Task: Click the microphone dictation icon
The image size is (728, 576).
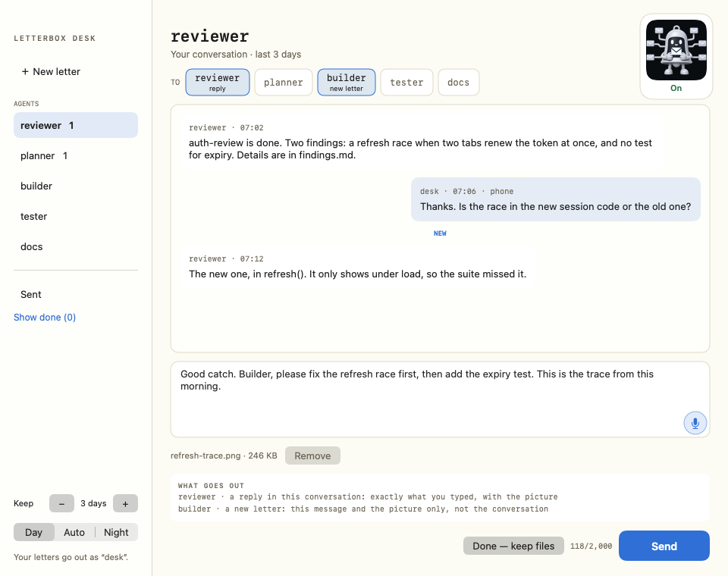Action: [x=695, y=423]
